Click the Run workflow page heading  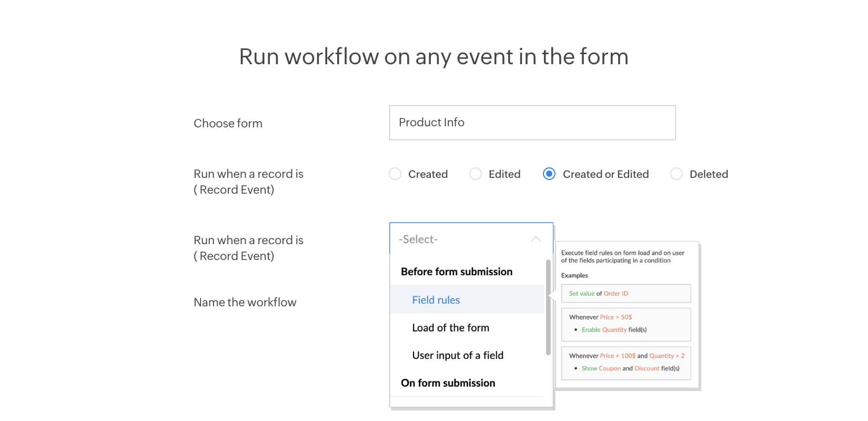[433, 57]
